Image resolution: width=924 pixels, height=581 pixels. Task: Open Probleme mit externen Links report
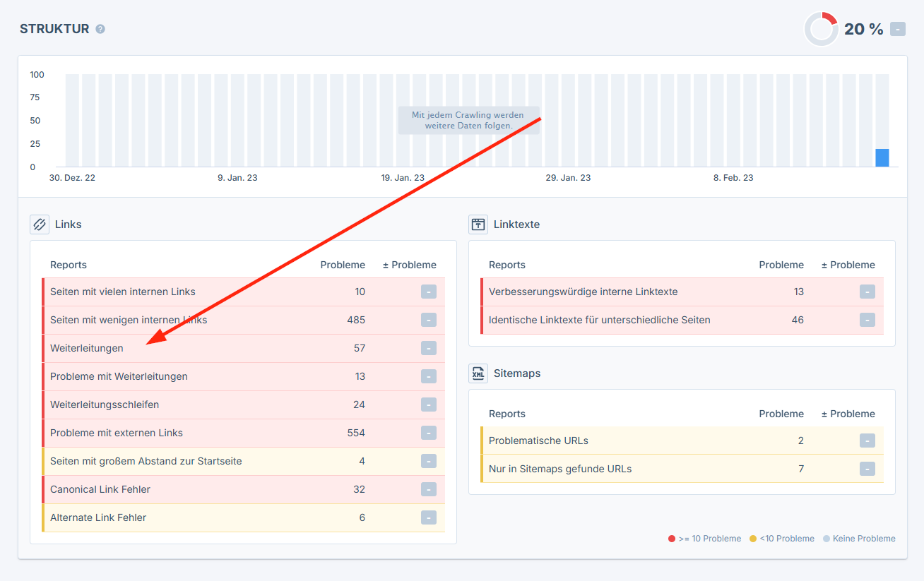(x=117, y=433)
